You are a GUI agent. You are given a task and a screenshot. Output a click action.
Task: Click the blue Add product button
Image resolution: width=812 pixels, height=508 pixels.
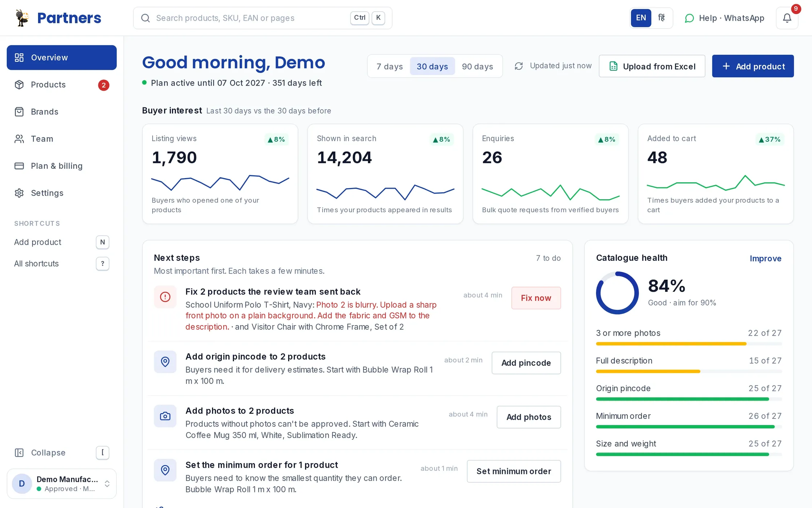click(753, 66)
